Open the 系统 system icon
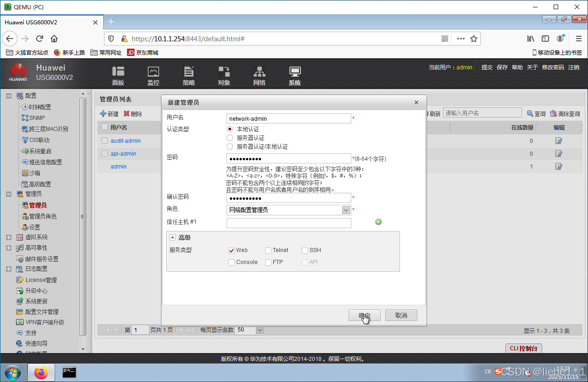 tap(294, 76)
